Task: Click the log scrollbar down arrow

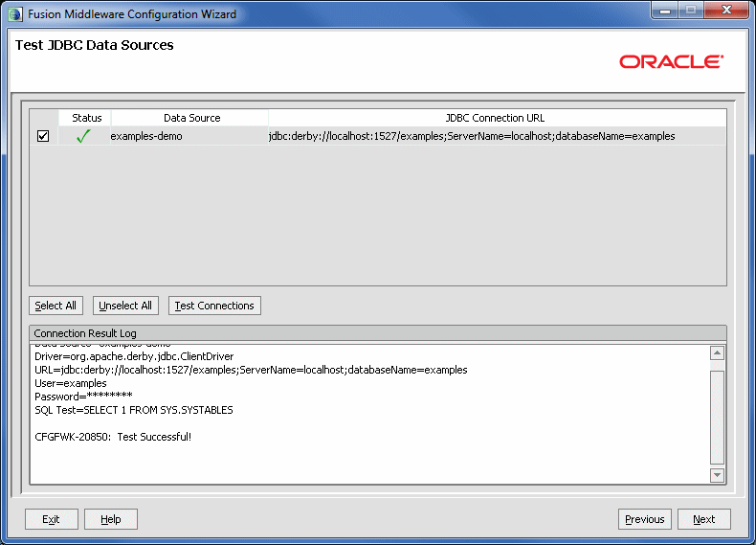Action: coord(717,475)
